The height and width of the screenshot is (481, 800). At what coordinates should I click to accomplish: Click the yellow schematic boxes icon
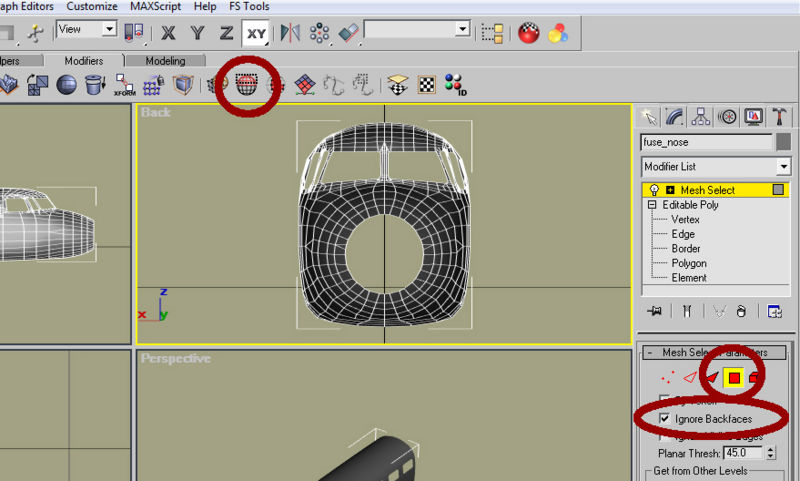492,34
